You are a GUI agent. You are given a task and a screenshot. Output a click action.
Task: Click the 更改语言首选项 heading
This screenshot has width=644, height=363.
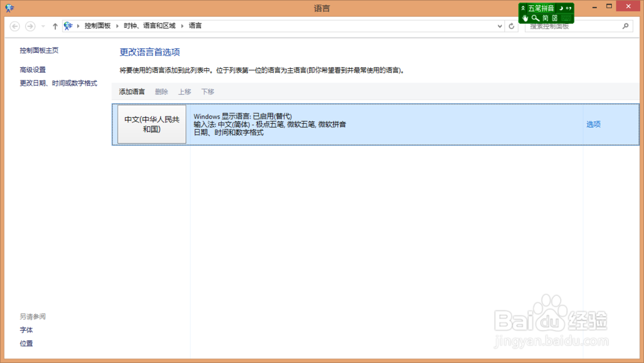point(150,52)
